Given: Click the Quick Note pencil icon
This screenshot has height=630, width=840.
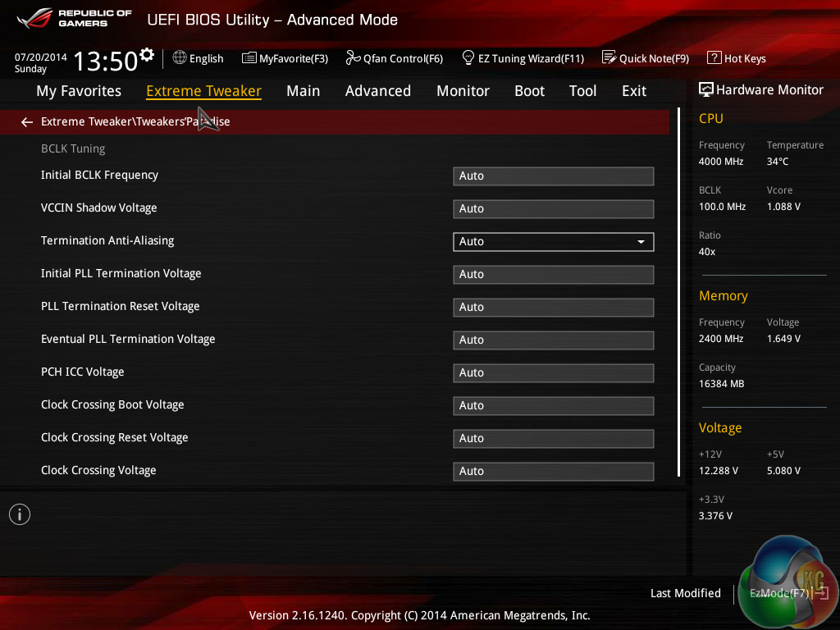Looking at the screenshot, I should [609, 57].
